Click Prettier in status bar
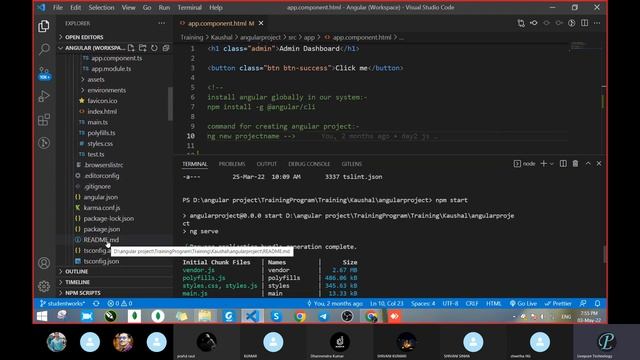The width and height of the screenshot is (640, 360). 558,303
